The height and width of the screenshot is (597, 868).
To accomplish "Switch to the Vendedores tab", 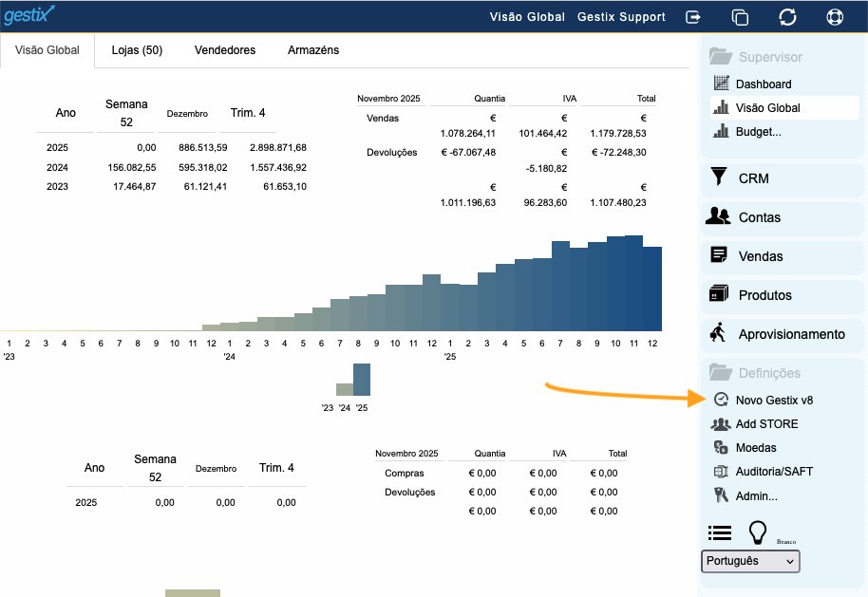I will coord(225,50).
